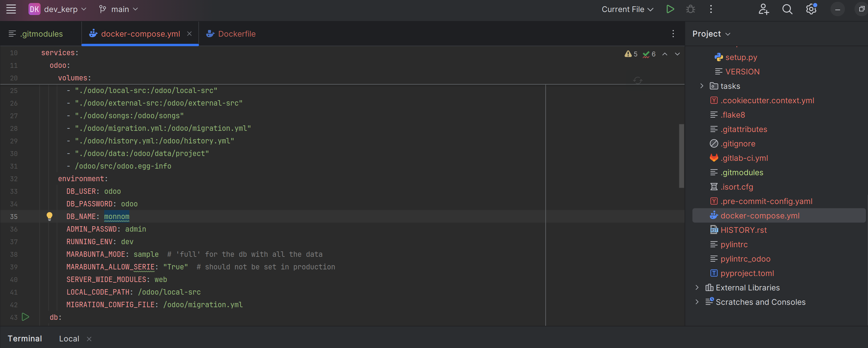
Task: Click the lightbulb intention icon on line 35
Action: tap(50, 216)
